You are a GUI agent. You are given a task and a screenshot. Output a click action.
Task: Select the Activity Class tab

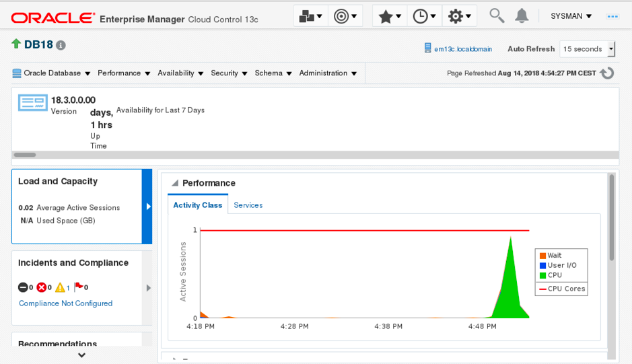pyautogui.click(x=197, y=205)
